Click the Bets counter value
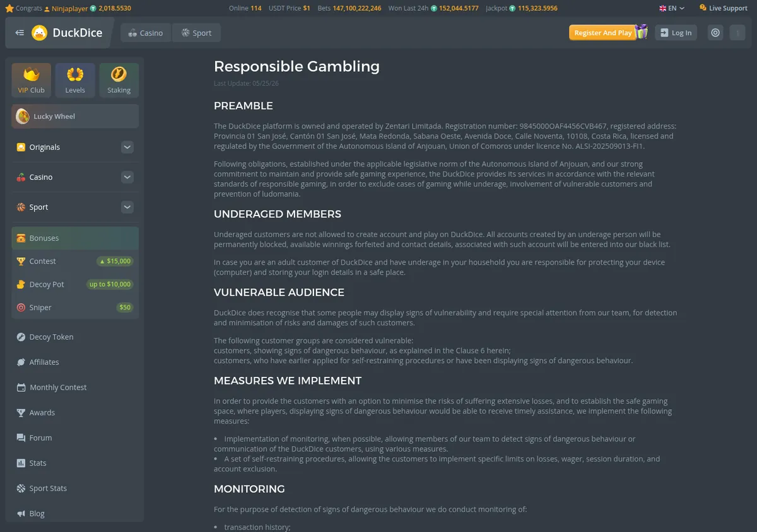The width and height of the screenshot is (757, 532). point(357,9)
